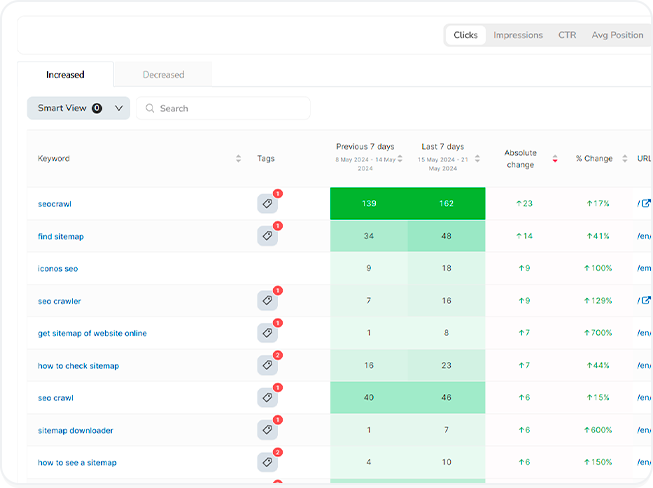Sort by Absolute change column

coord(555,158)
